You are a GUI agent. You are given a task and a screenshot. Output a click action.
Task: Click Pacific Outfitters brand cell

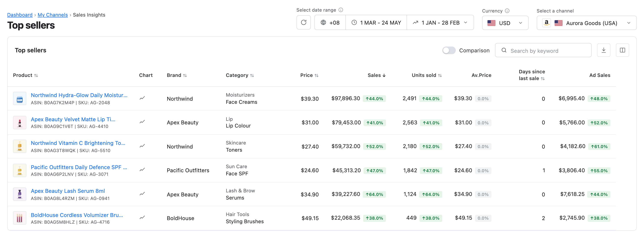(188, 170)
